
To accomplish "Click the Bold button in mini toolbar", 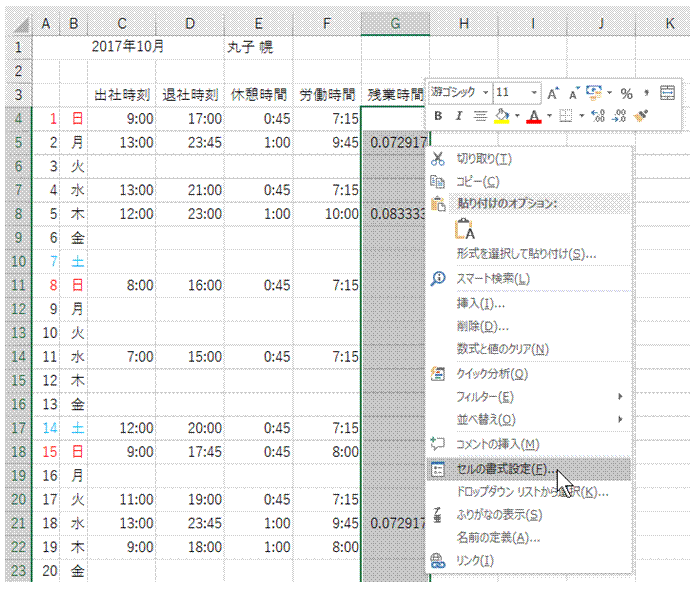I will pyautogui.click(x=438, y=116).
